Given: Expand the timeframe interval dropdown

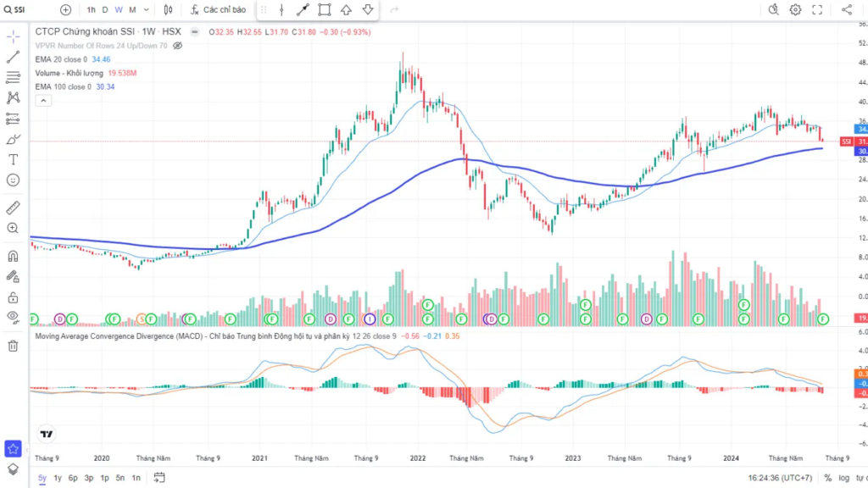Looking at the screenshot, I should coord(147,10).
